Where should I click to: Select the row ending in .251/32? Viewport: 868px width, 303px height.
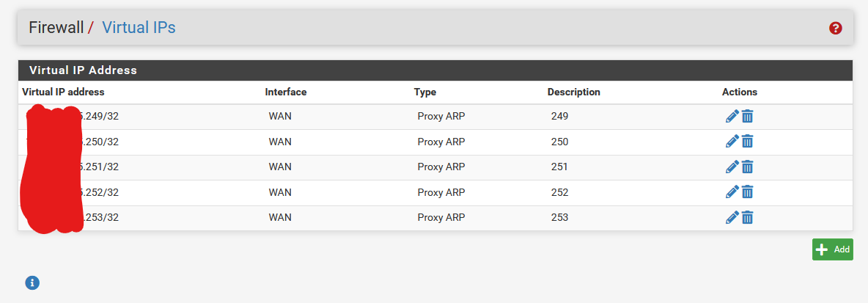coord(435,167)
